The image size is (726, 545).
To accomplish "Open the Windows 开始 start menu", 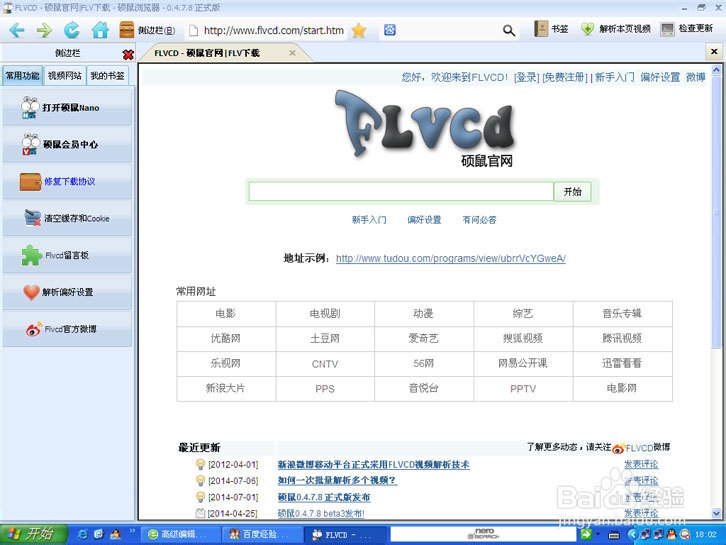I will (32, 534).
